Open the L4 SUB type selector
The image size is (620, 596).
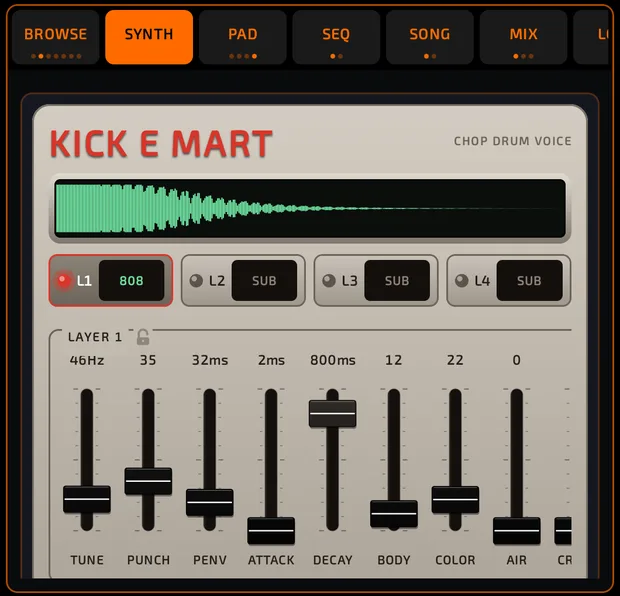[x=529, y=280]
